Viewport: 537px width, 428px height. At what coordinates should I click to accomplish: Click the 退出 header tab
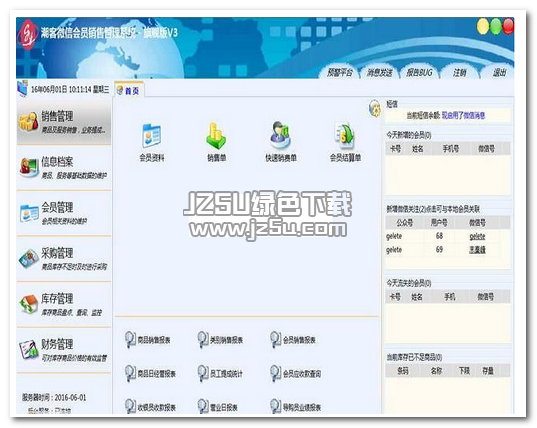pos(499,73)
